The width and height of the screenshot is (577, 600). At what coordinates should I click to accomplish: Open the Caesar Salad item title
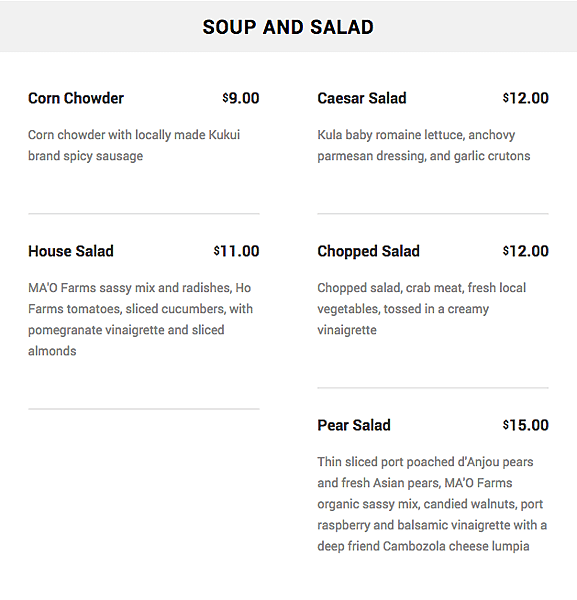pyautogui.click(x=362, y=98)
